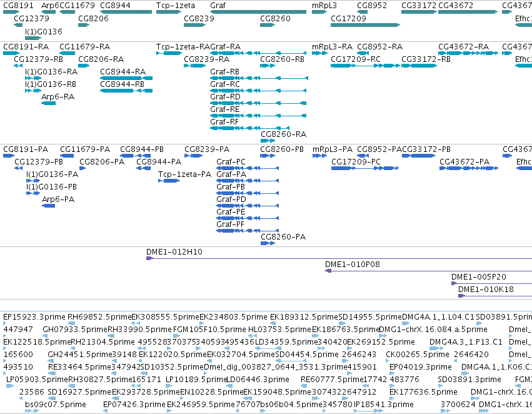Image resolution: width=532 pixels, height=414 pixels.
Task: Open EST IP18541.3prime
Action: tap(383, 405)
